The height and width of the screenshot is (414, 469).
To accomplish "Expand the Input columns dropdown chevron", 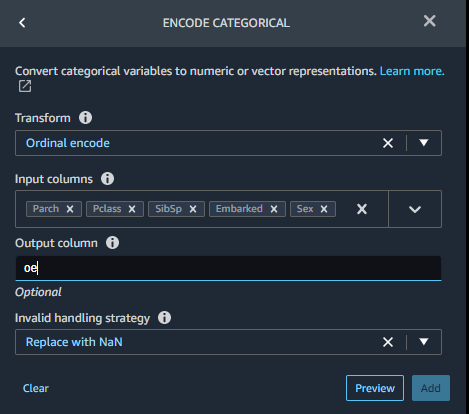I will [x=415, y=209].
